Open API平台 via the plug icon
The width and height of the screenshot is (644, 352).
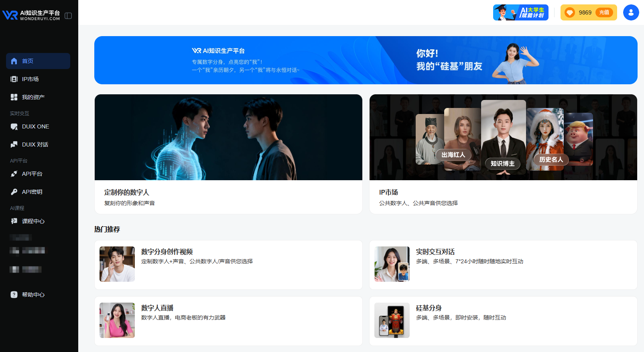[14, 174]
